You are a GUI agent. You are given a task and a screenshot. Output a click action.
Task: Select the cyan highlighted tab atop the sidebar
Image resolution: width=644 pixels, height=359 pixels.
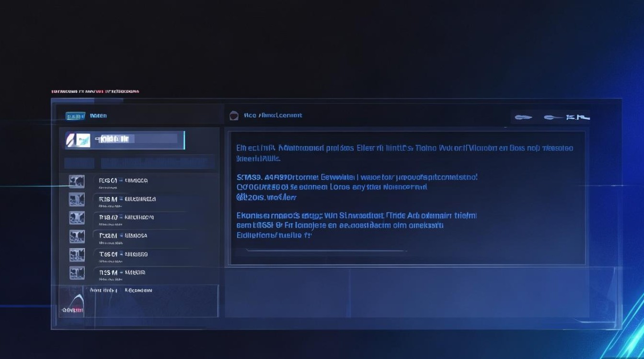(75, 116)
